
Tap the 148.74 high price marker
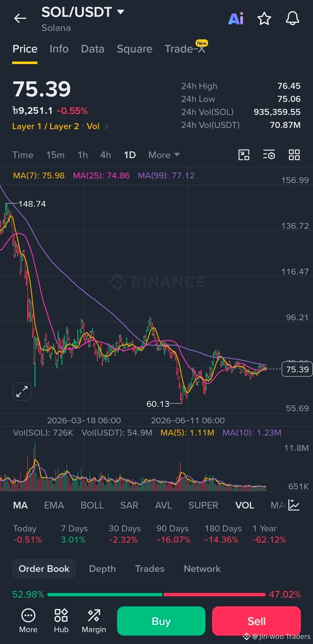pyautogui.click(x=32, y=204)
